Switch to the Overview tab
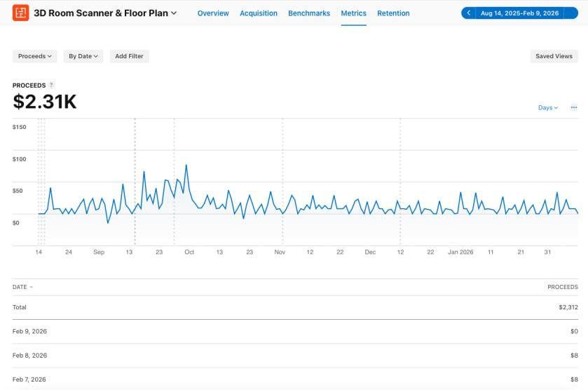The image size is (588, 390). pyautogui.click(x=213, y=13)
